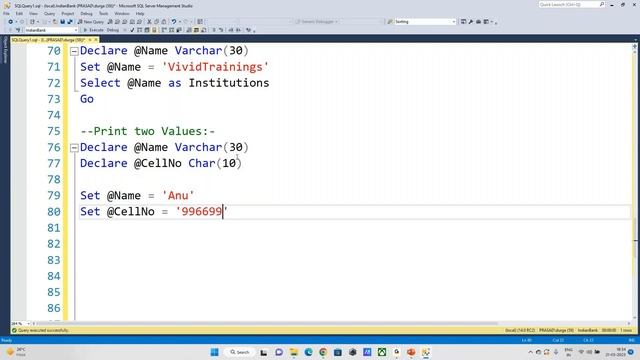
Task: Click the 'Anu' string on line 79
Action: click(x=178, y=196)
